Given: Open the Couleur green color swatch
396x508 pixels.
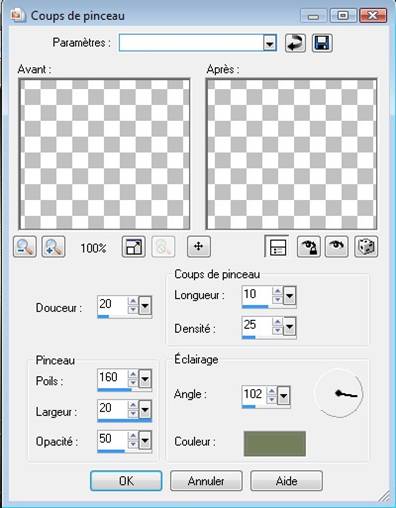Looking at the screenshot, I should (275, 444).
